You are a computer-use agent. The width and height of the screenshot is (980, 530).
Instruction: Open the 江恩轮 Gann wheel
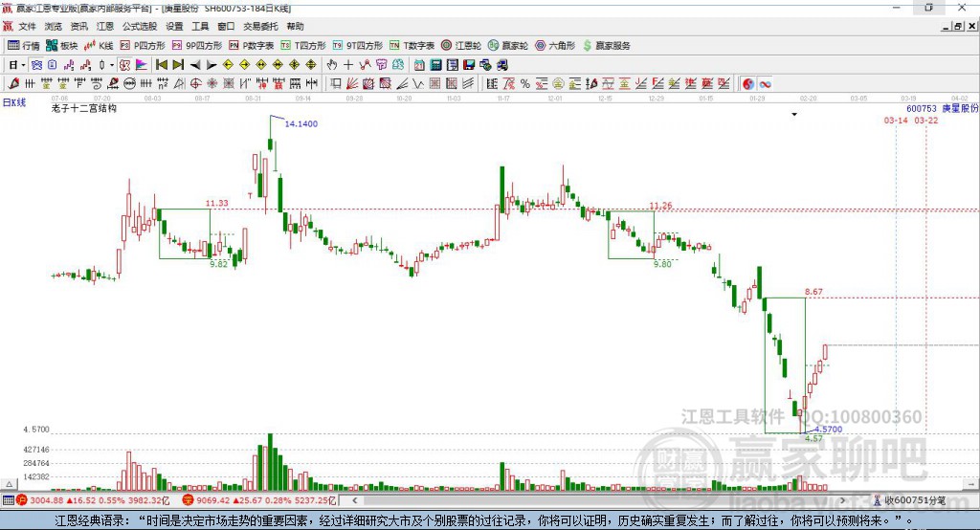tap(461, 46)
